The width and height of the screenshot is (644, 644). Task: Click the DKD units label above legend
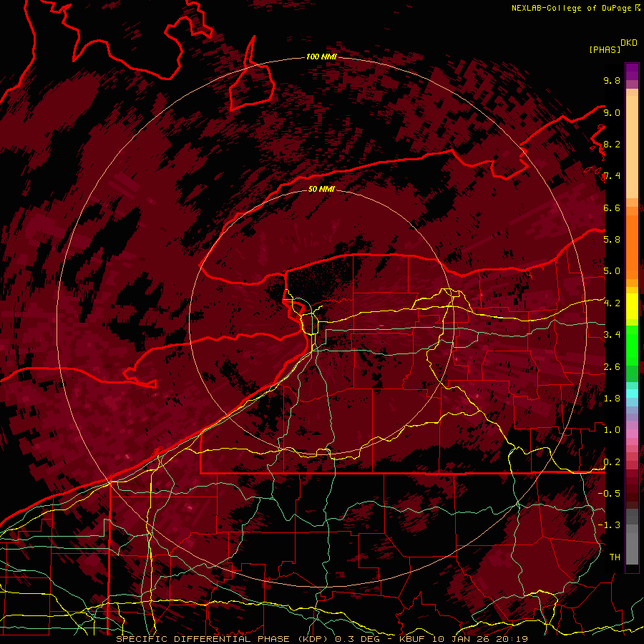(629, 43)
